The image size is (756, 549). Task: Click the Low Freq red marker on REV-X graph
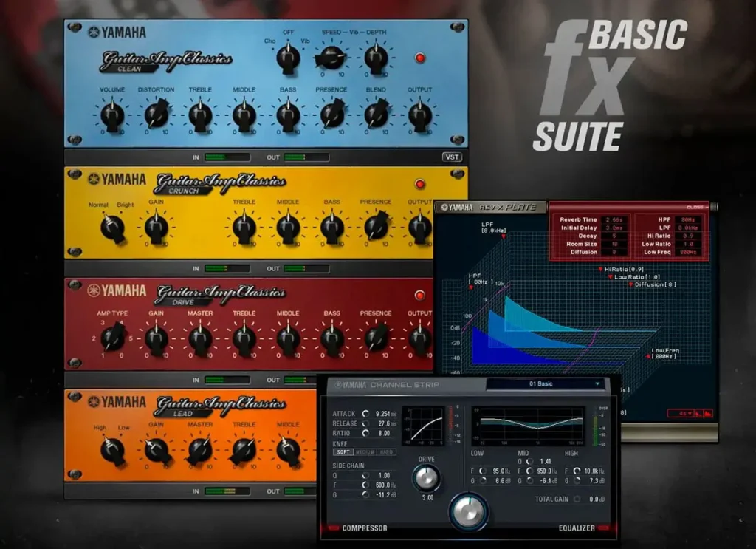pos(648,356)
